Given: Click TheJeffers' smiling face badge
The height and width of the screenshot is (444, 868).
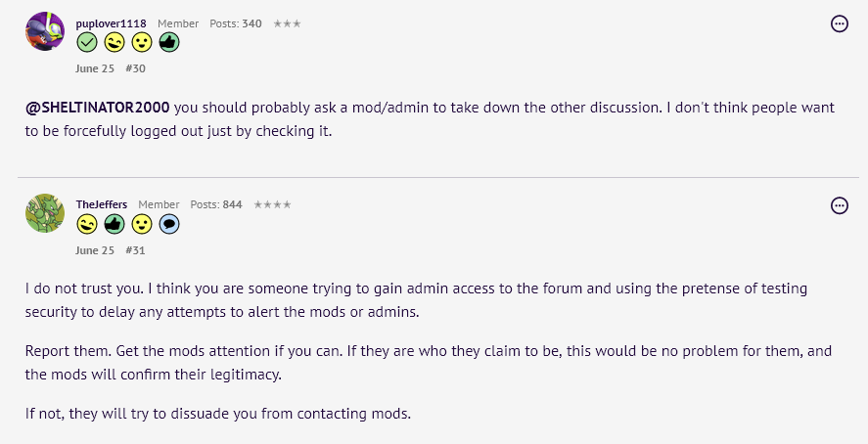Looking at the screenshot, I should coord(142,224).
